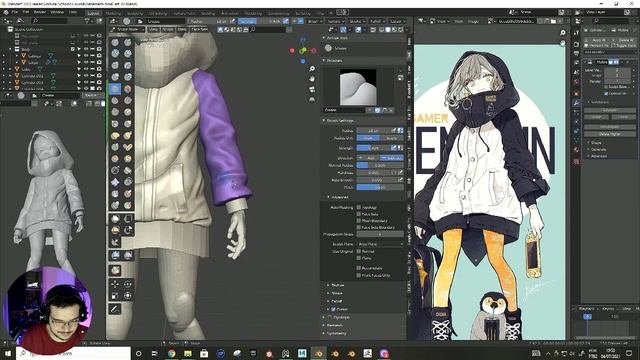Enable the Accumulate checkbox
The image size is (640, 360).
click(x=359, y=268)
